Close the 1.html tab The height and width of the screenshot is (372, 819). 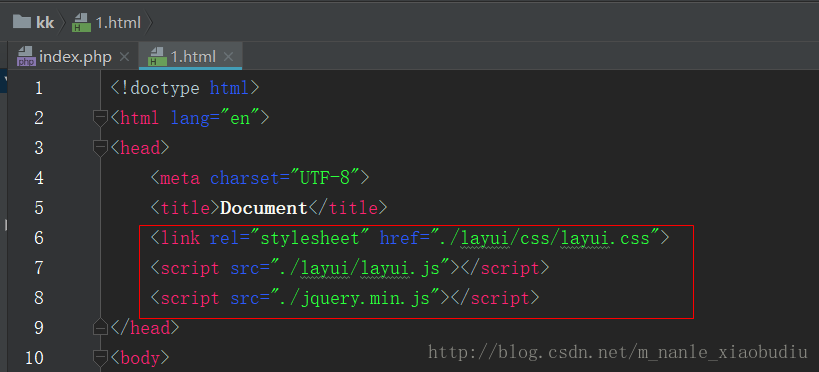click(x=228, y=57)
